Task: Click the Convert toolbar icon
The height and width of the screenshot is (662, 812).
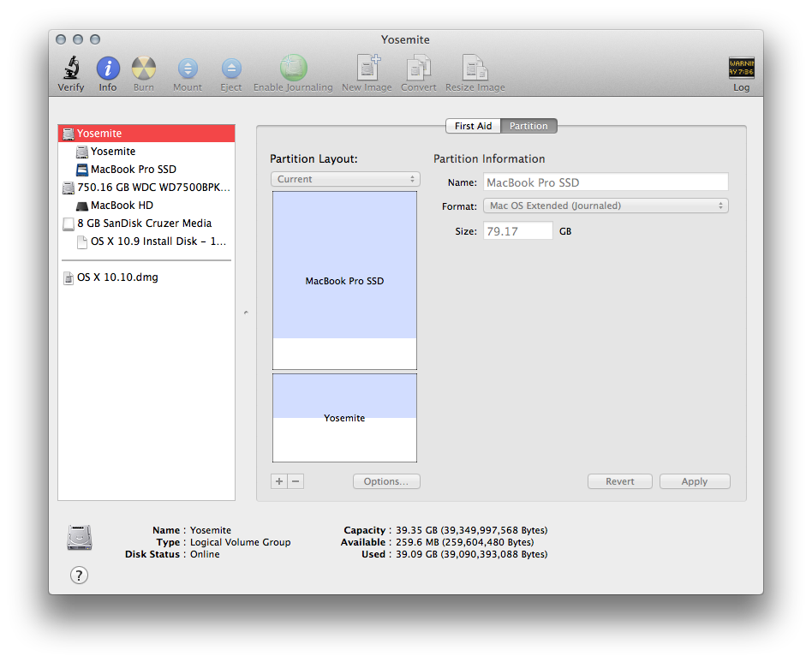Action: click(x=419, y=68)
